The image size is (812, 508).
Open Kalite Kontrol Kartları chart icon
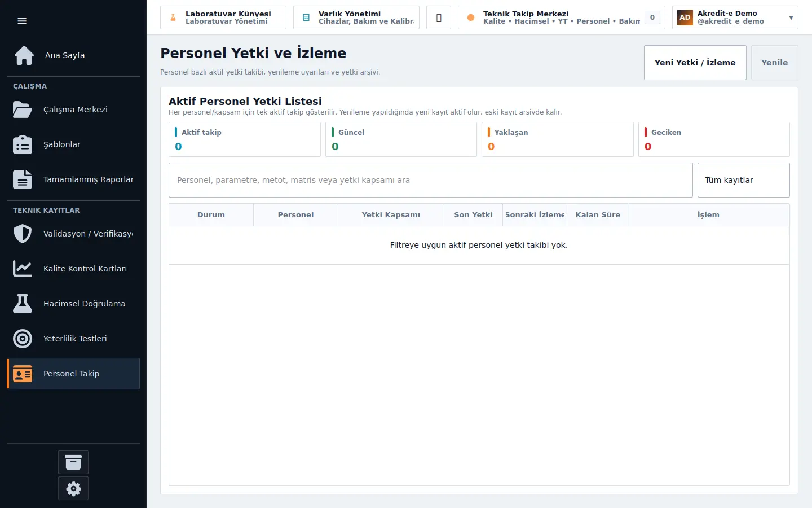(23, 269)
